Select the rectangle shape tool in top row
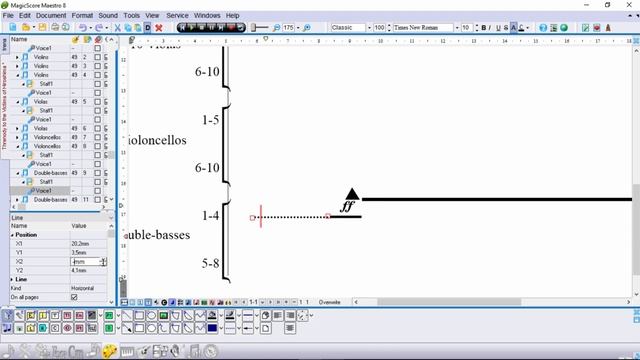The width and height of the screenshot is (640, 360). pyautogui.click(x=139, y=316)
